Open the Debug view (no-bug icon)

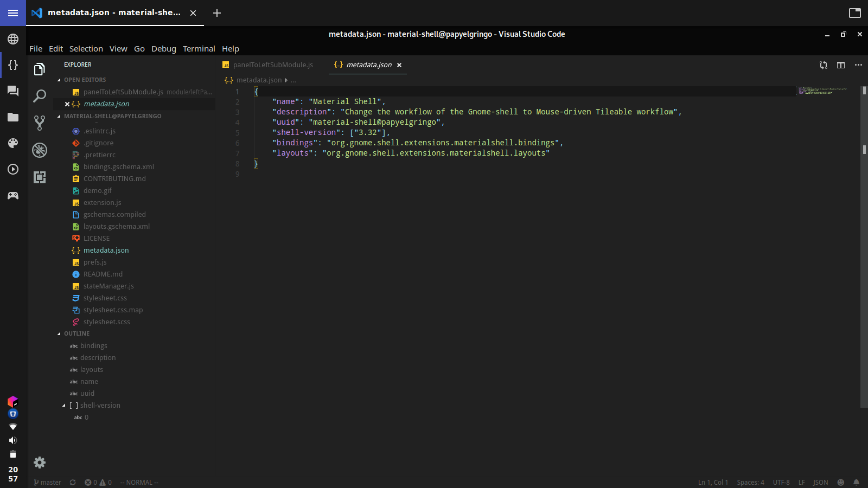pyautogui.click(x=40, y=150)
